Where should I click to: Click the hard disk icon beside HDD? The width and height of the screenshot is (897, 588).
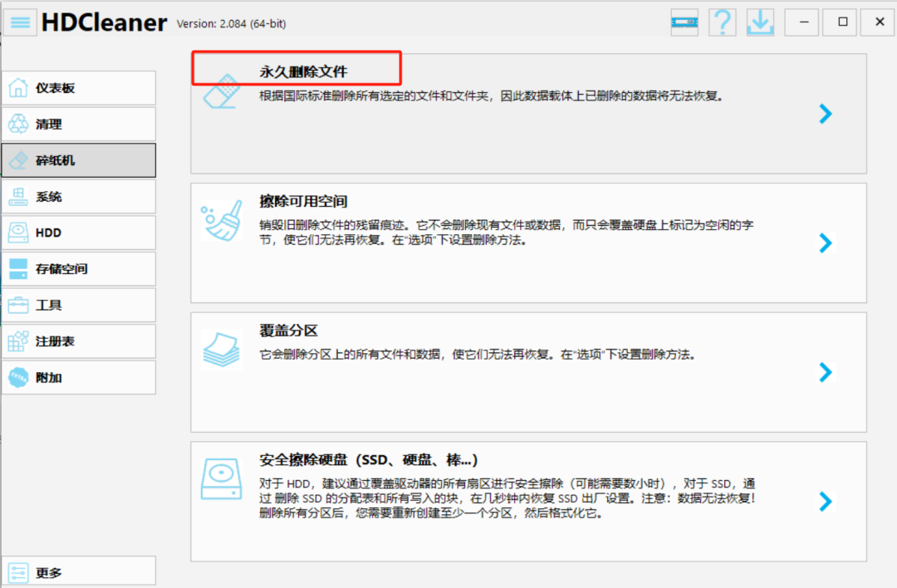[18, 233]
